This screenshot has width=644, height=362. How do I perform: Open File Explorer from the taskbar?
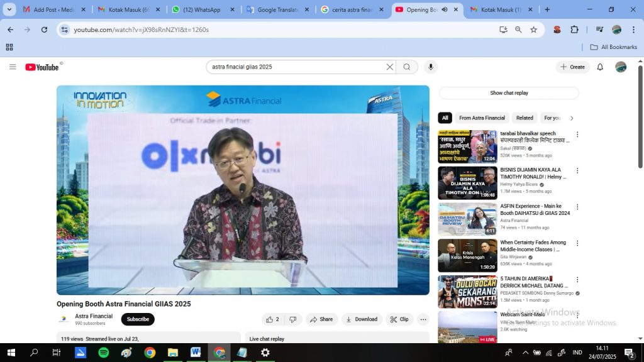point(173,353)
